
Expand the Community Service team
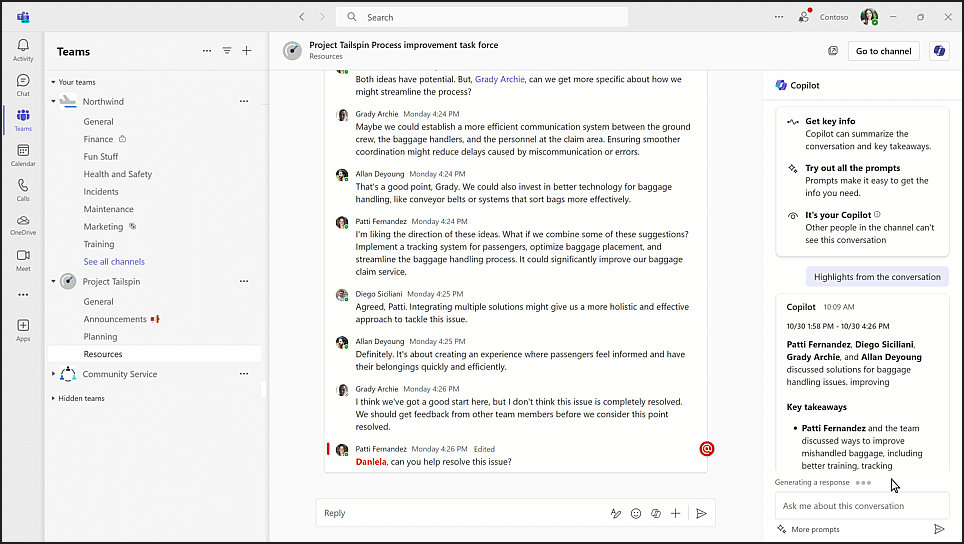(53, 374)
